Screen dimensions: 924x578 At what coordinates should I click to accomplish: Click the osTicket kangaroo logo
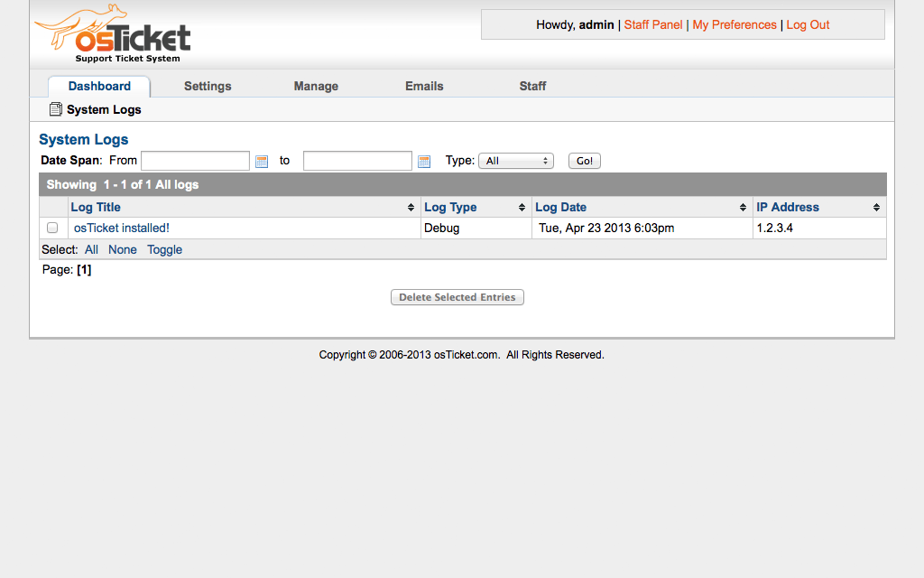(x=113, y=34)
